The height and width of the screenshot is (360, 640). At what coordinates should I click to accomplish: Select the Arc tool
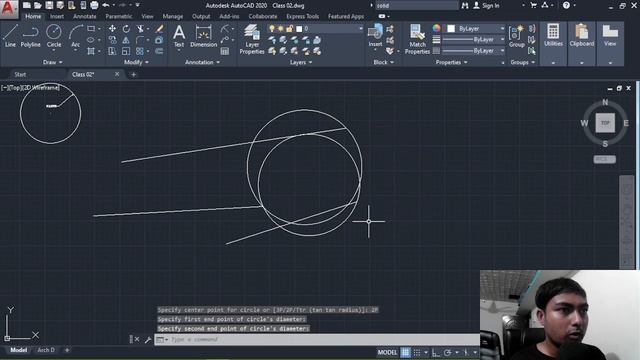tap(76, 36)
